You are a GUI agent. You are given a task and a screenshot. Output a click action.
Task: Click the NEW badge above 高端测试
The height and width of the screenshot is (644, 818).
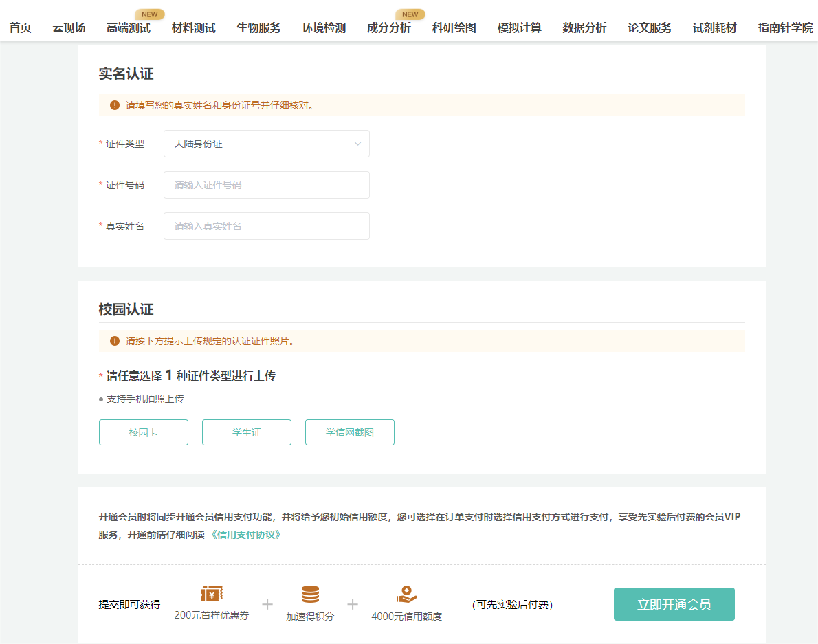[x=150, y=13]
